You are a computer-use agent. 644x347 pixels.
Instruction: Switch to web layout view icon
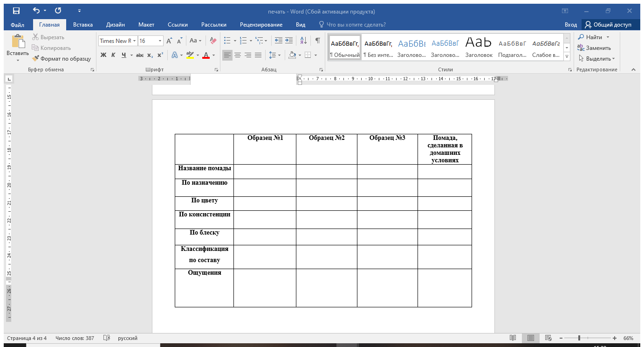pos(548,338)
